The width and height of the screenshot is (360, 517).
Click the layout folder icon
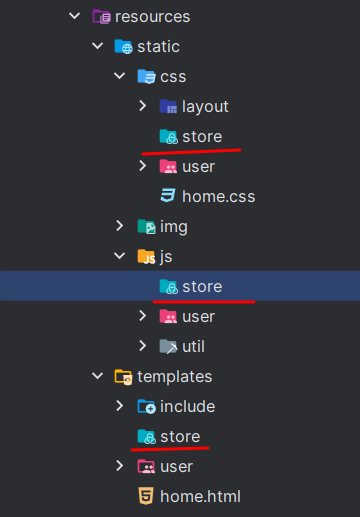168,106
